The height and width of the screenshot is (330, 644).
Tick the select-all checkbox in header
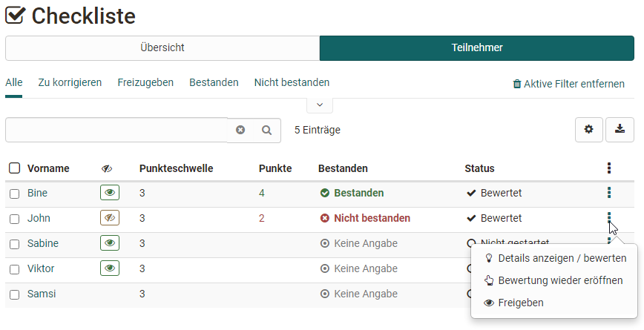[x=15, y=168]
